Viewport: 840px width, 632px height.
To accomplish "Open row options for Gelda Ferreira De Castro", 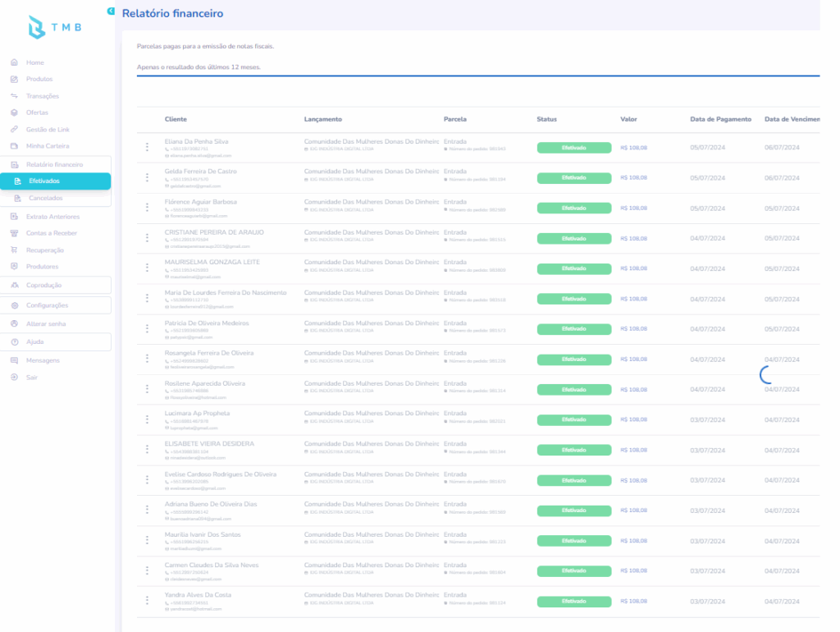I will pos(148,177).
